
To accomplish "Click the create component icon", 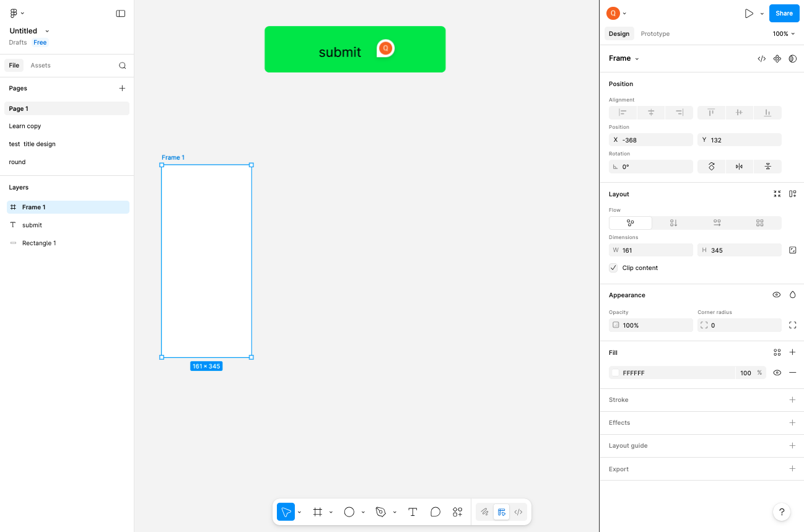I will [777, 59].
